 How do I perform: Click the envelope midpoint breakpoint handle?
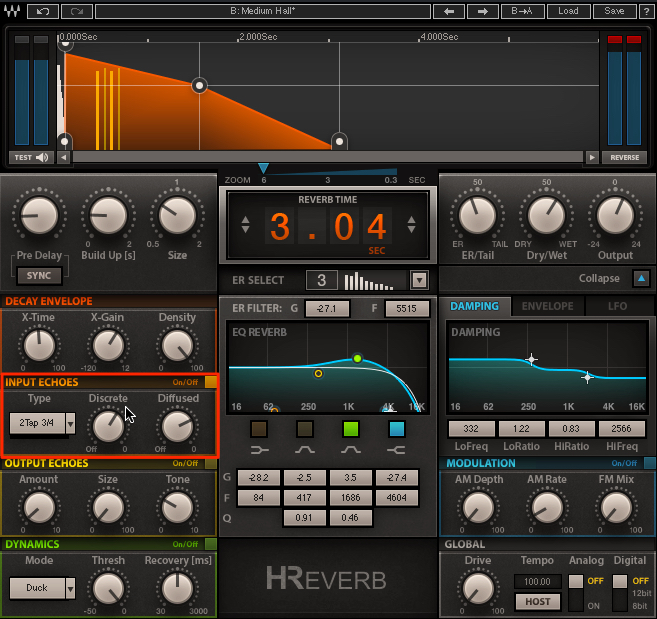coord(199,85)
